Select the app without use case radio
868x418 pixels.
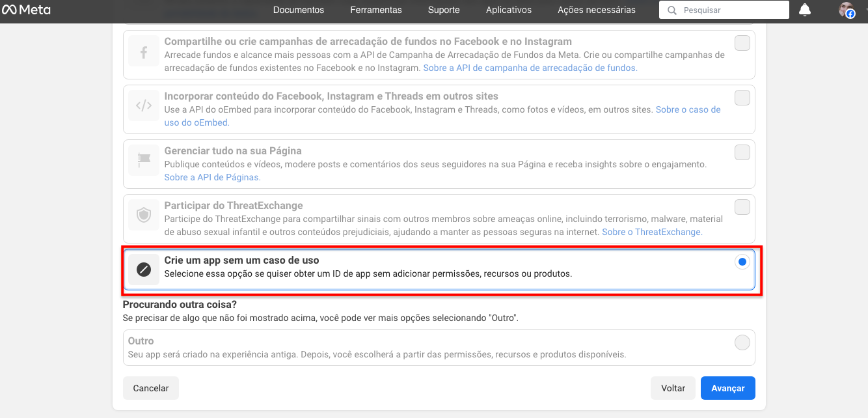[x=742, y=262]
